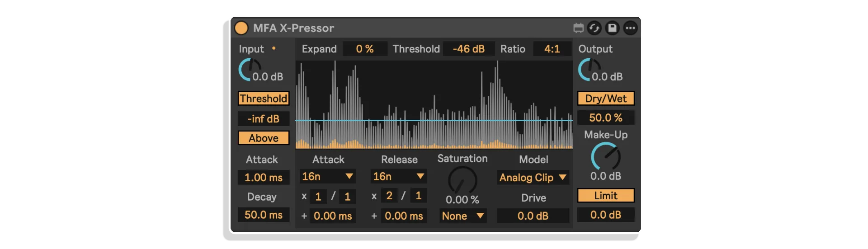Click the Release multiplier numerator 2 field
868x249 pixels.
point(389,196)
